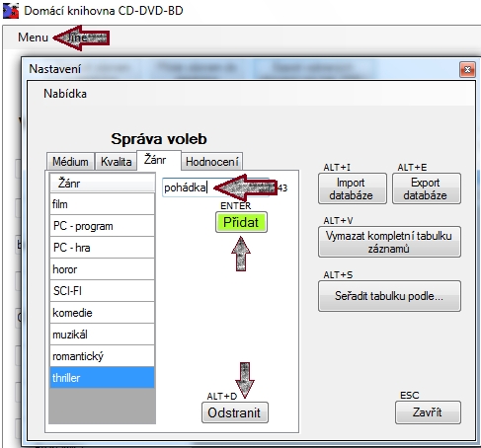Click the Odstranit button
This screenshot has width=481, height=448.
coord(235,412)
